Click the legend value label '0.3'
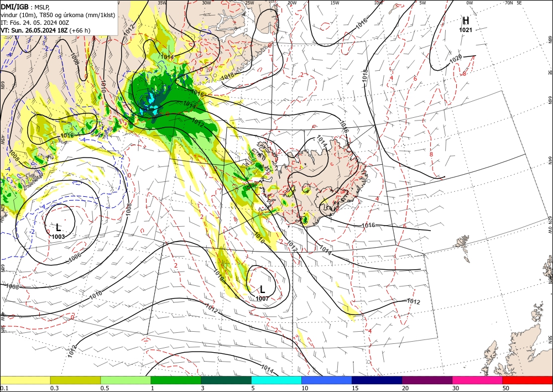This screenshot has height=392, width=553. (54, 388)
